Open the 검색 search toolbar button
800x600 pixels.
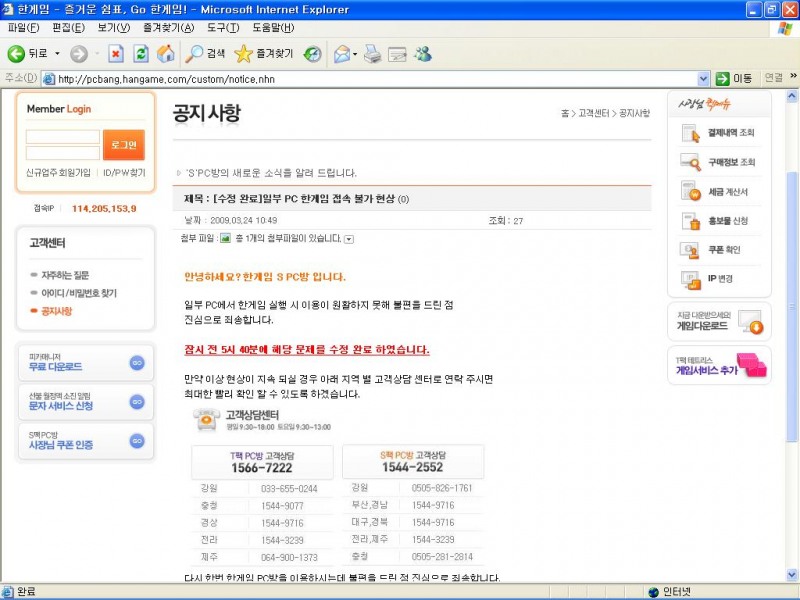pos(205,54)
